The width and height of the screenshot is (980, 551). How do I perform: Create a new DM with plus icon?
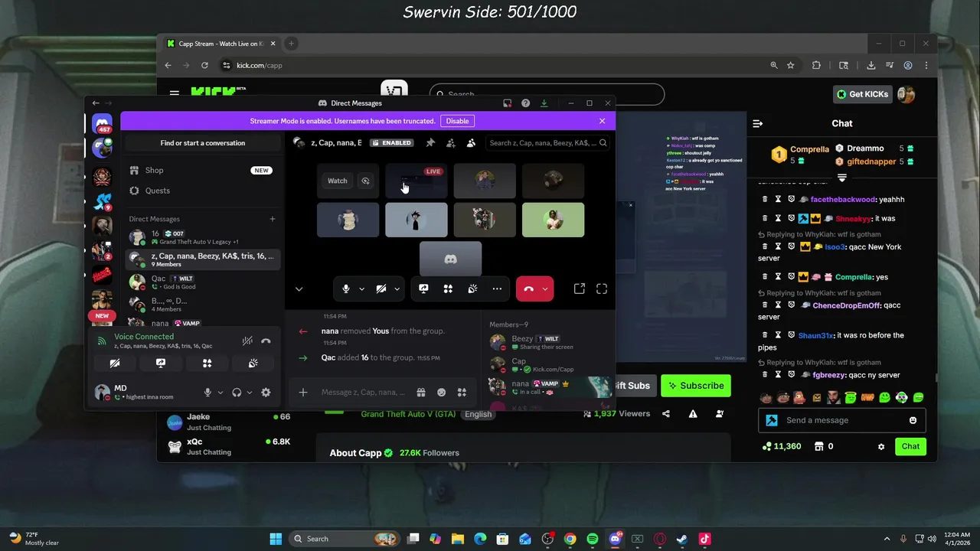pos(272,219)
